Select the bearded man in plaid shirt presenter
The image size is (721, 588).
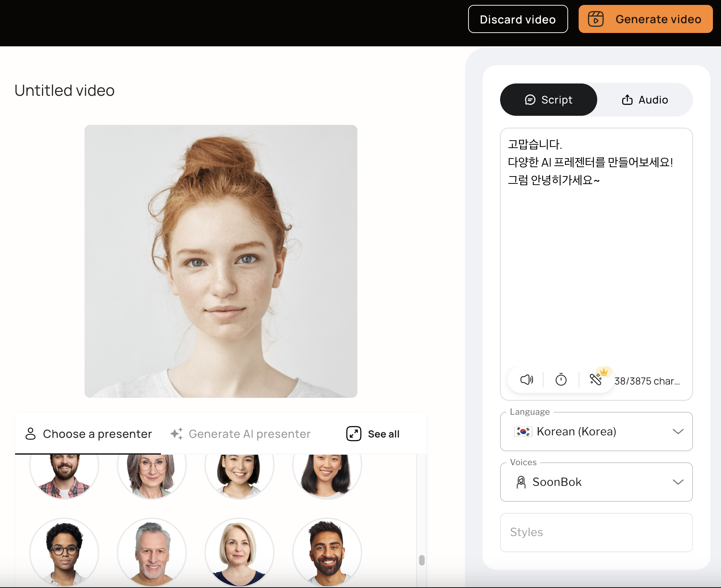pos(64,474)
